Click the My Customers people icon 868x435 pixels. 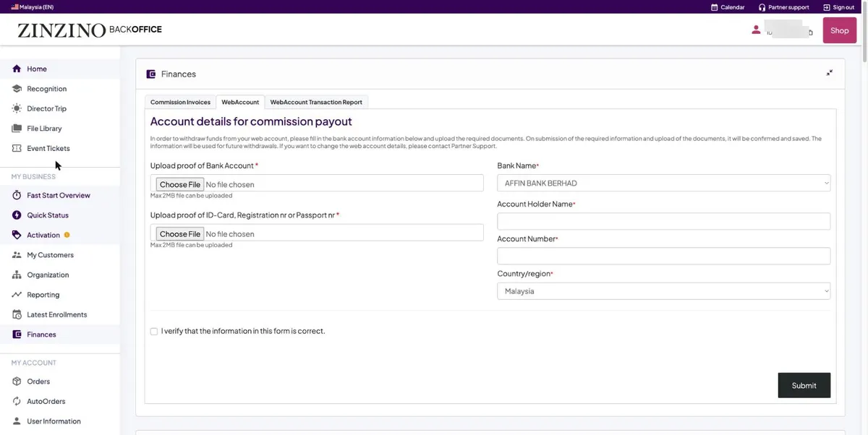17,255
